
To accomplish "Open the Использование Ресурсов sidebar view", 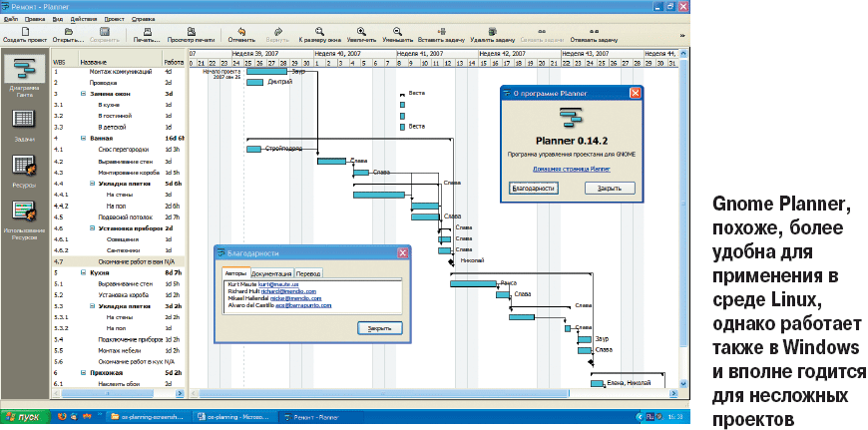I will tap(23, 214).
